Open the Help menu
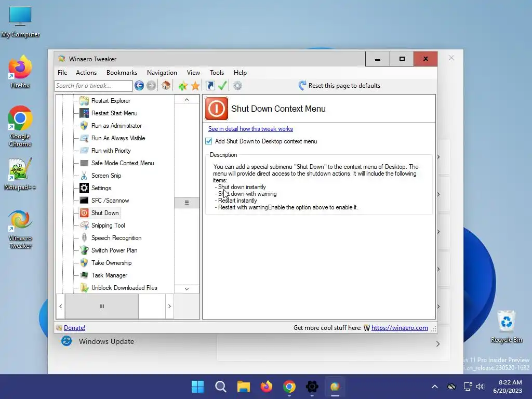532x399 pixels. tap(240, 73)
